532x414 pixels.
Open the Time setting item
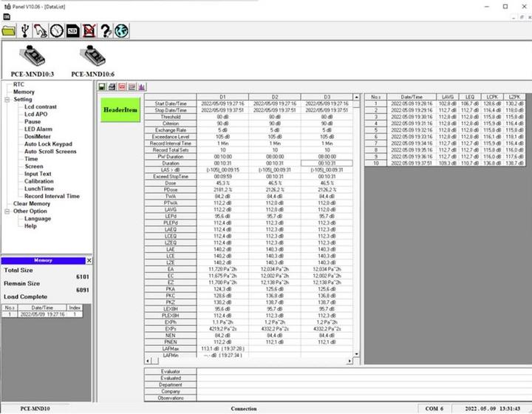pos(31,159)
